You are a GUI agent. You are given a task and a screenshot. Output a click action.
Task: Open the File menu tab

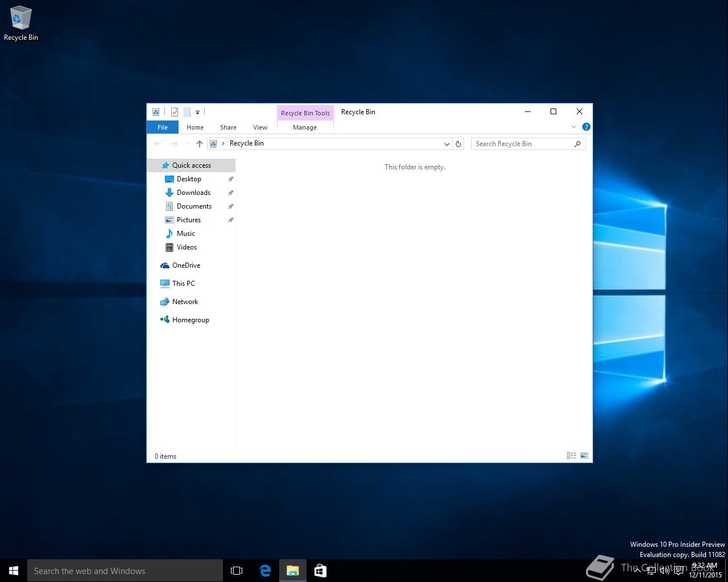[x=163, y=127]
